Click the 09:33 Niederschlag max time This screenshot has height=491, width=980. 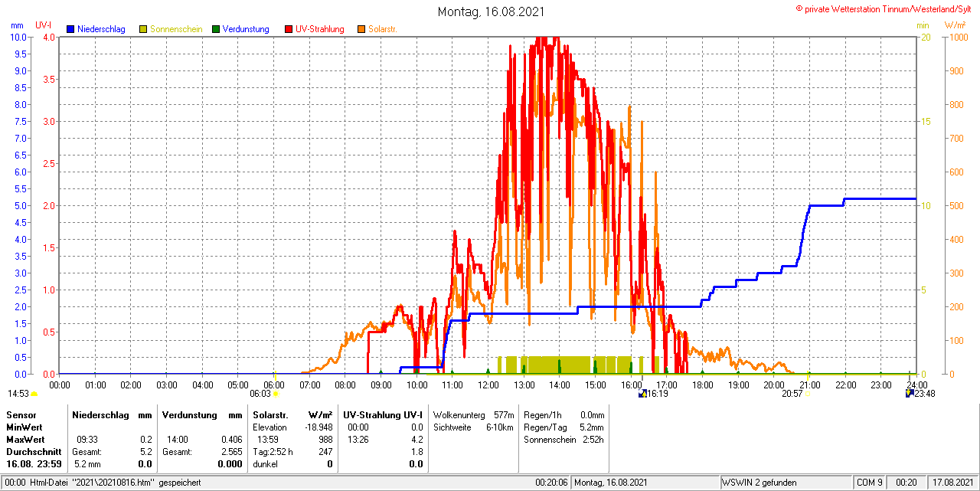pyautogui.click(x=87, y=440)
